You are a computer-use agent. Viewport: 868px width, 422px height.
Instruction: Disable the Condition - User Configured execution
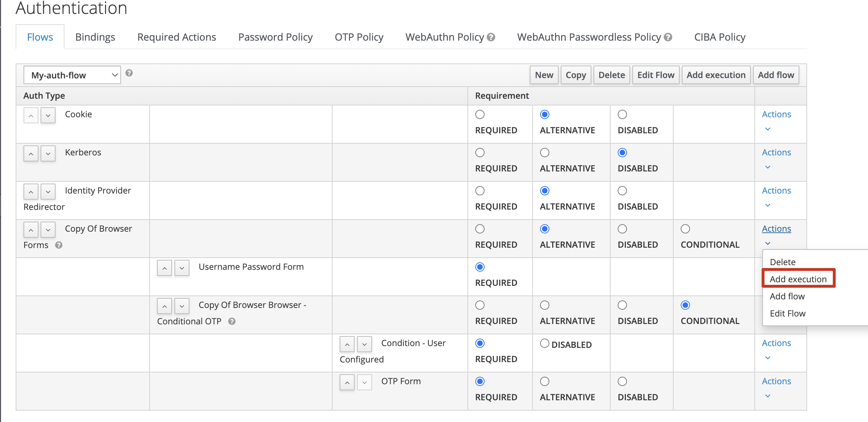(544, 343)
